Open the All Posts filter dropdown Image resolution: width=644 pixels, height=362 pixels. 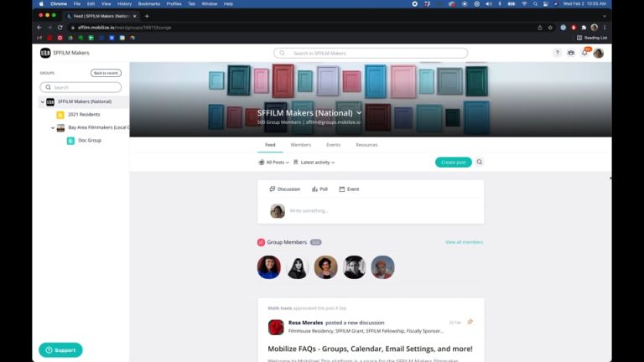(x=273, y=163)
